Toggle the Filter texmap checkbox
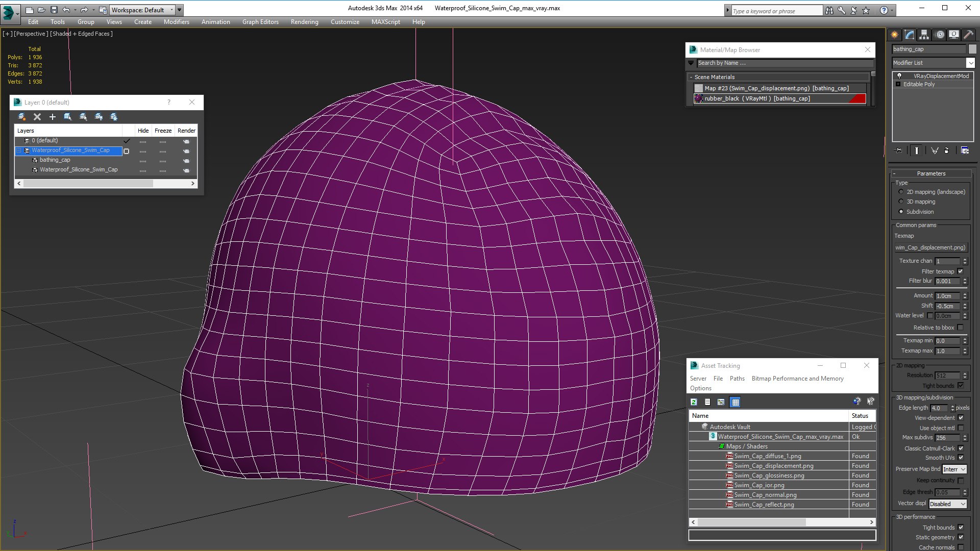 coord(960,271)
